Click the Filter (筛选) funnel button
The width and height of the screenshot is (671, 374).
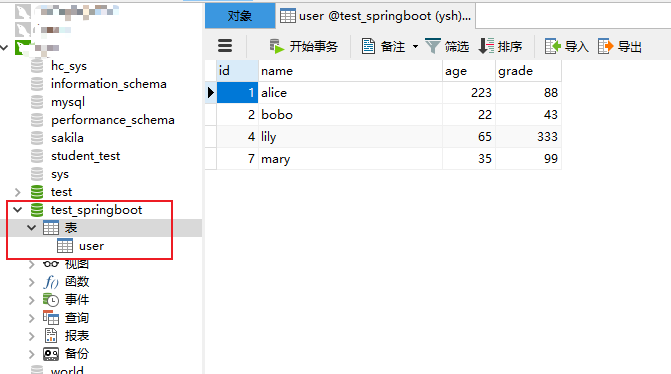point(447,46)
